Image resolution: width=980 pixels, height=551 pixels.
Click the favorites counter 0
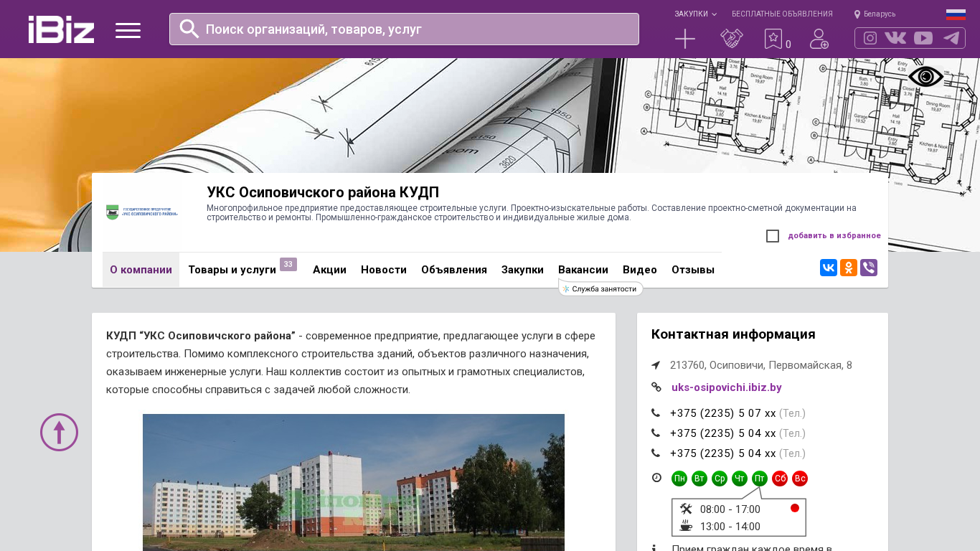coord(788,44)
